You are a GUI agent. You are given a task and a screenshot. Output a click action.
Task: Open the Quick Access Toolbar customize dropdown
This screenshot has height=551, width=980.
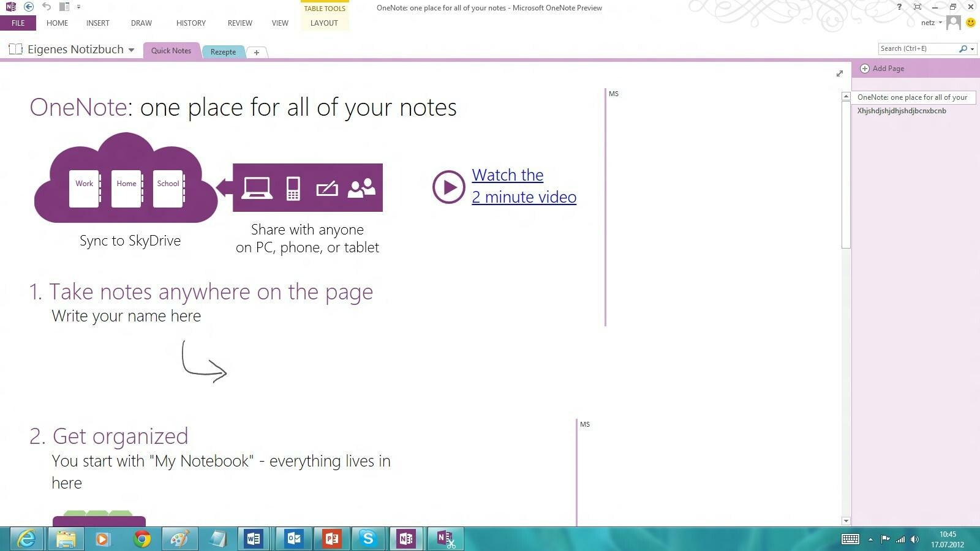(x=78, y=7)
